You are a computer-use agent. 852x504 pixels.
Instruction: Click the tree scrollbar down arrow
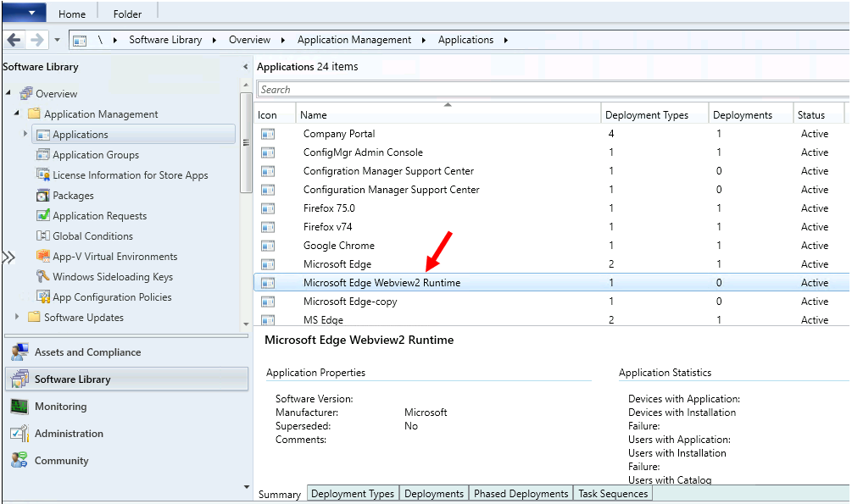click(x=246, y=324)
